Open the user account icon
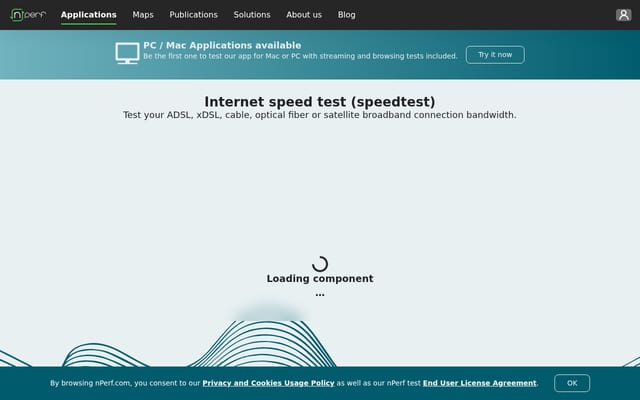Image resolution: width=640 pixels, height=400 pixels. coord(623,15)
